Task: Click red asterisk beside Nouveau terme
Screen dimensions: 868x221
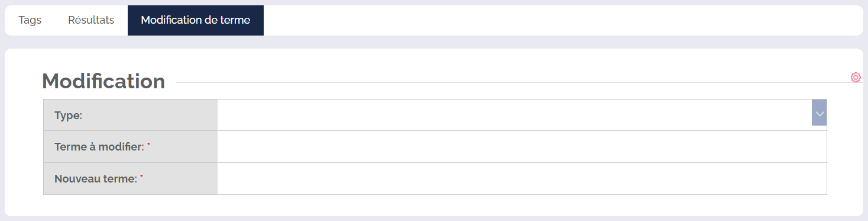Action: pyautogui.click(x=142, y=177)
